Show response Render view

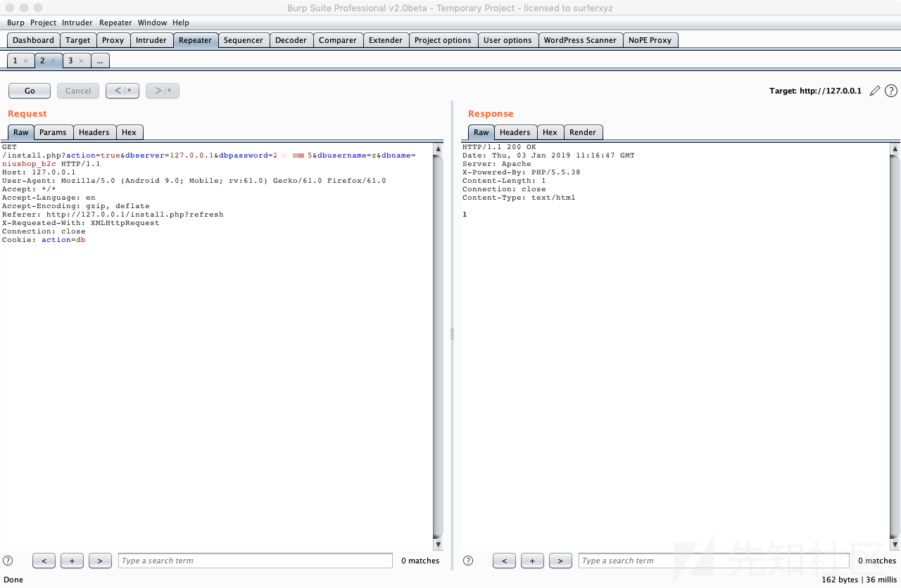tap(583, 132)
